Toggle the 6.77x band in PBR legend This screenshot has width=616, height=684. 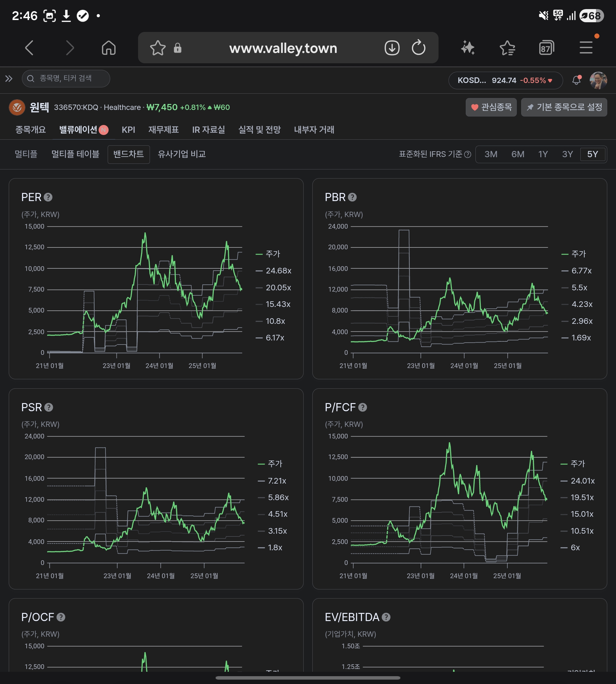[576, 271]
